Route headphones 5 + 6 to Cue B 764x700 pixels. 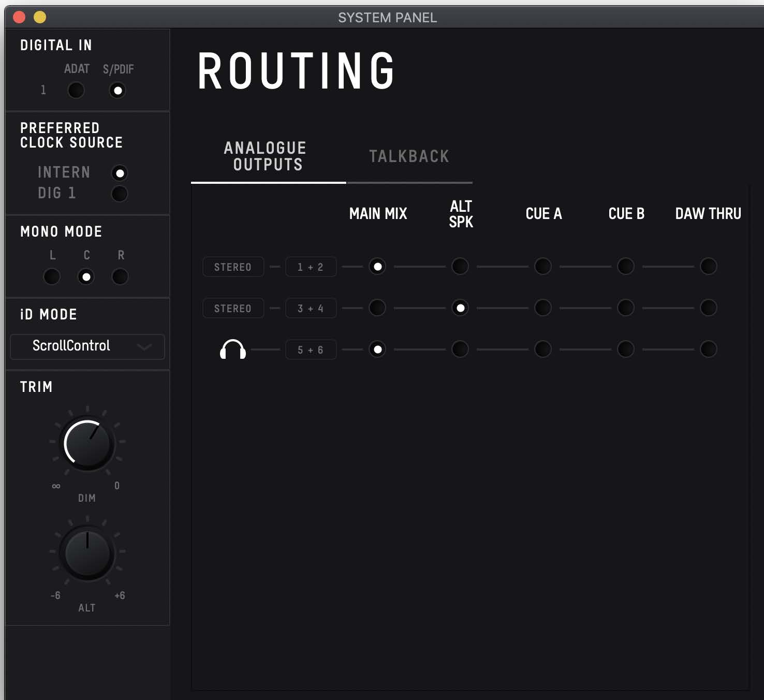pos(626,349)
